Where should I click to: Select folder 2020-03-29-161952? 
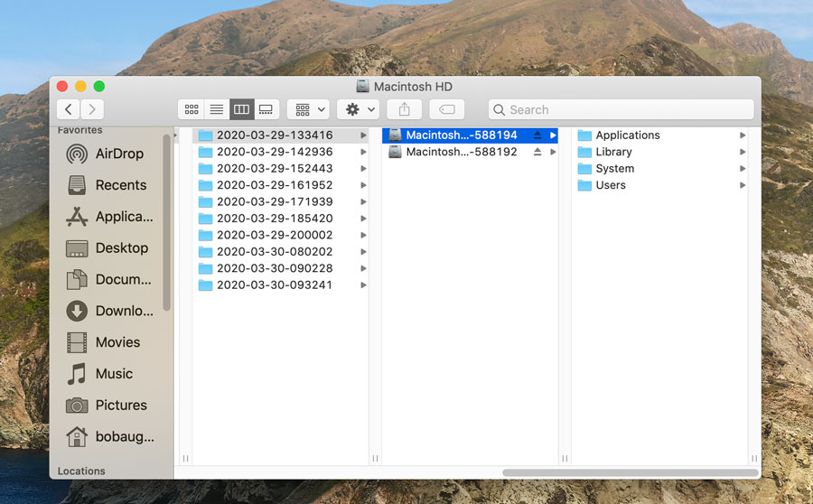pos(281,185)
